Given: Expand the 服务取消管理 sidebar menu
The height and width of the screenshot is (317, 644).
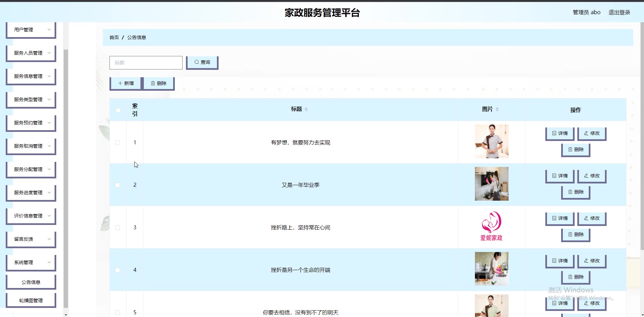Looking at the screenshot, I should (31, 146).
